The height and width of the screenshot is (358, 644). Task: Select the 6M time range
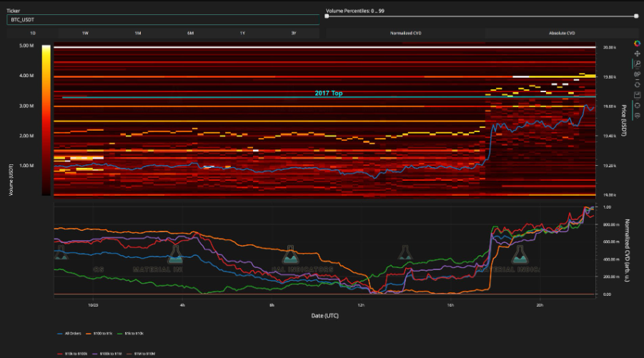point(190,34)
